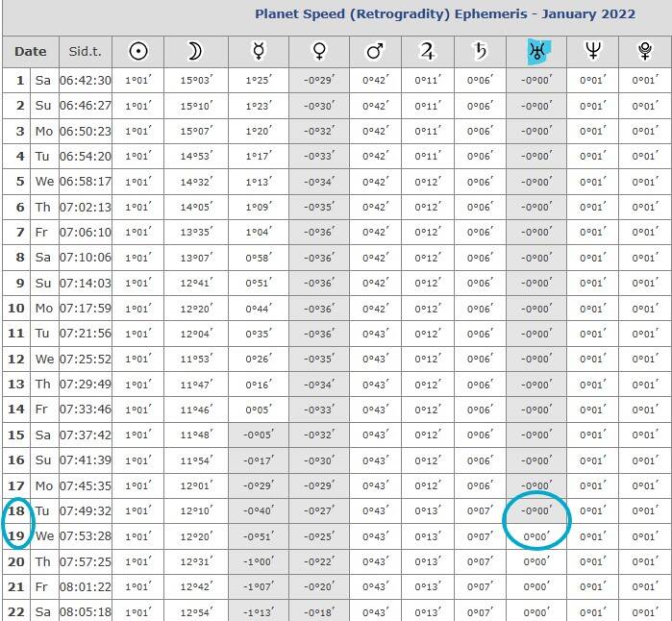The width and height of the screenshot is (672, 621).
Task: Click Mars speed 0°43' on January 11
Action: pyautogui.click(x=376, y=334)
